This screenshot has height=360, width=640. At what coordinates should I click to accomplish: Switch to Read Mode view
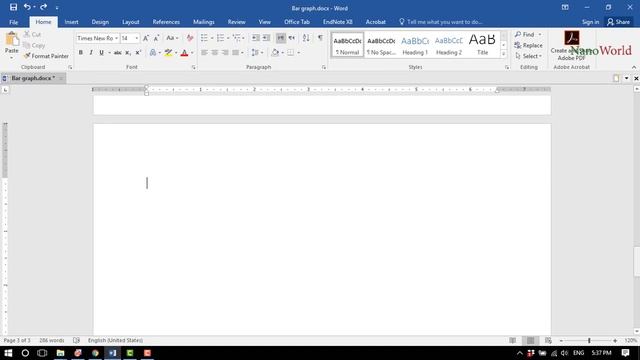[513, 340]
